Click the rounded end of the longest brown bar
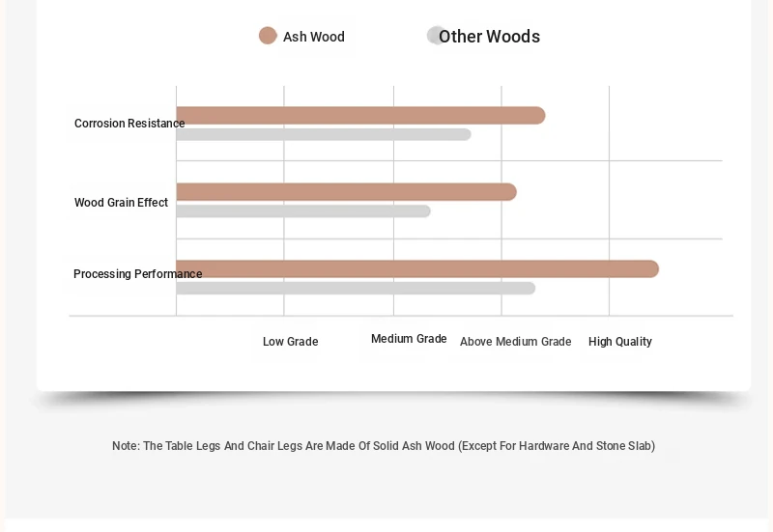This screenshot has height=532, width=773. pos(651,269)
